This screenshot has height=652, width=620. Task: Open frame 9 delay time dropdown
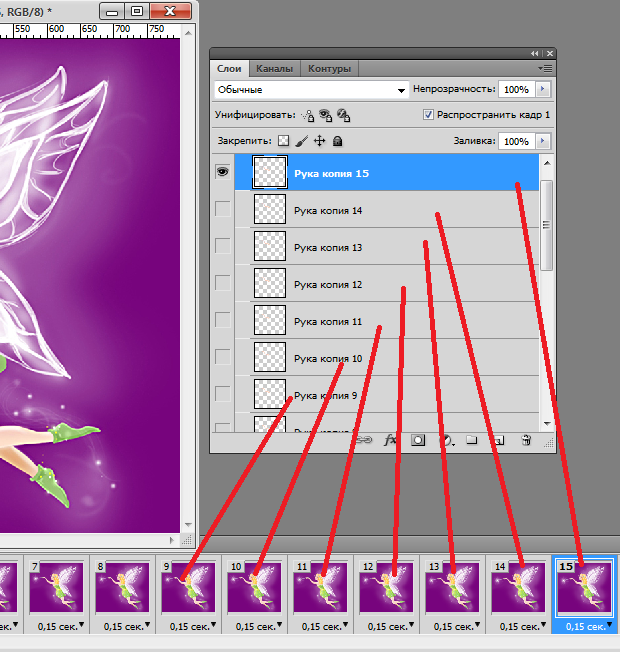[213, 625]
